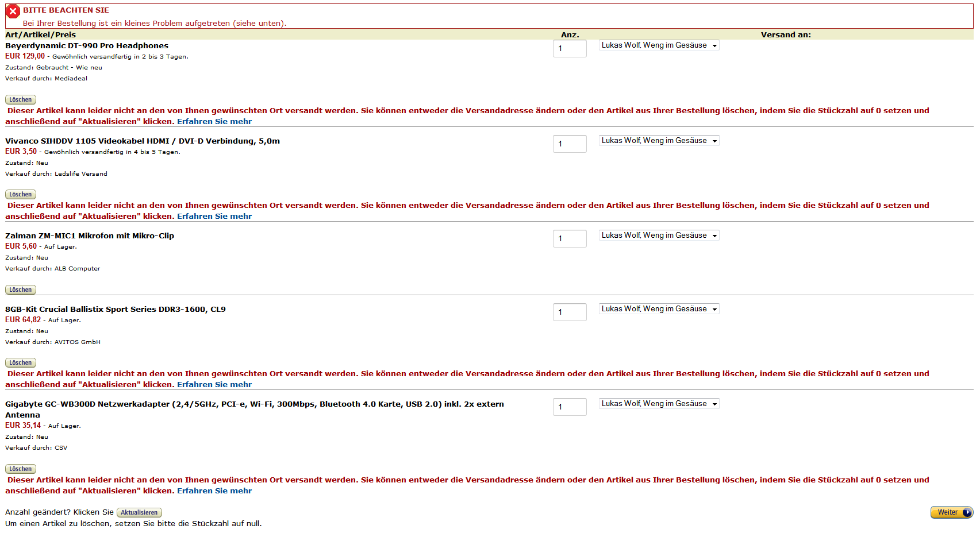Image resolution: width=980 pixels, height=533 pixels.
Task: Focus quantity field for Zalman microphone
Action: 570,239
